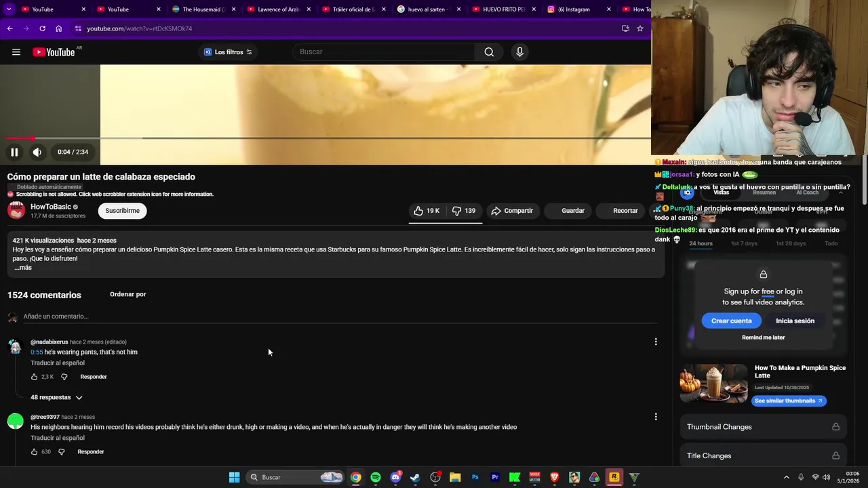Viewport: 868px width, 488px height.
Task: Click the address bar URL youtube.com/watch
Action: 140,28
